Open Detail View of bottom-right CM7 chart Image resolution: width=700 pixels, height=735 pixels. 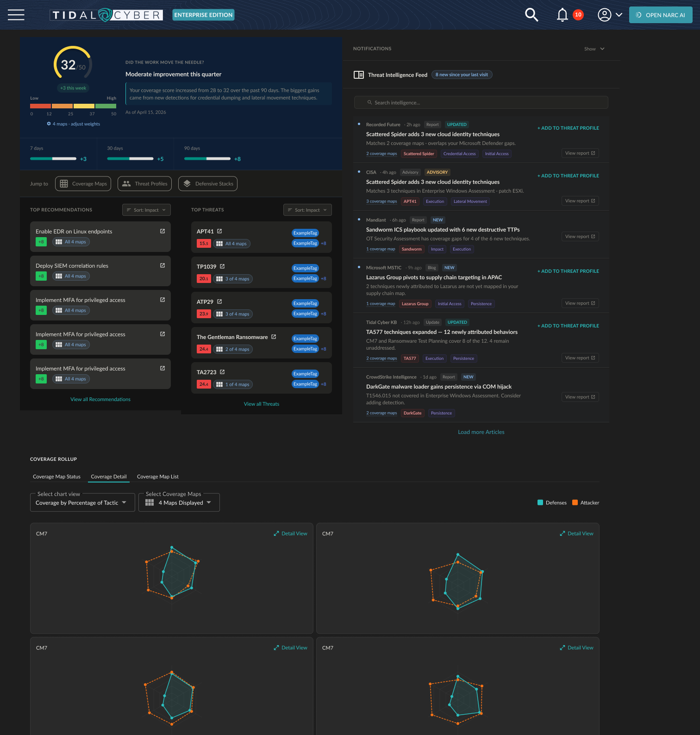coord(576,647)
